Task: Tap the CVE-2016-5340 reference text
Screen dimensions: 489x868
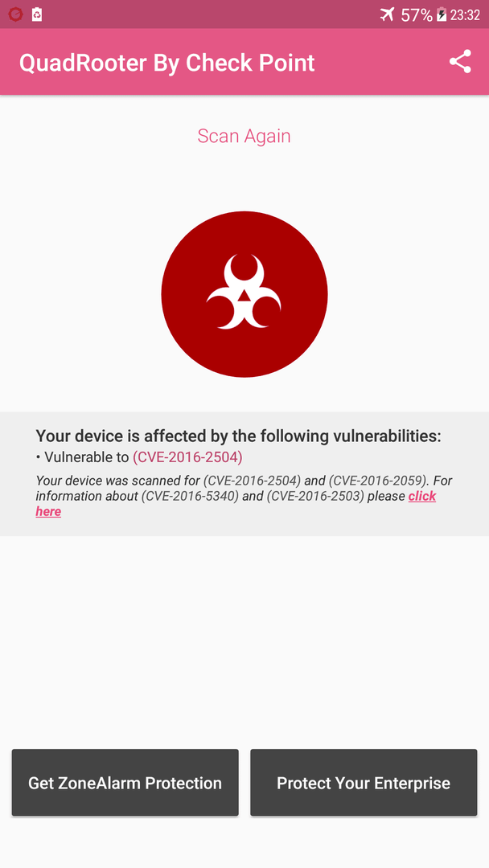Action: point(190,496)
